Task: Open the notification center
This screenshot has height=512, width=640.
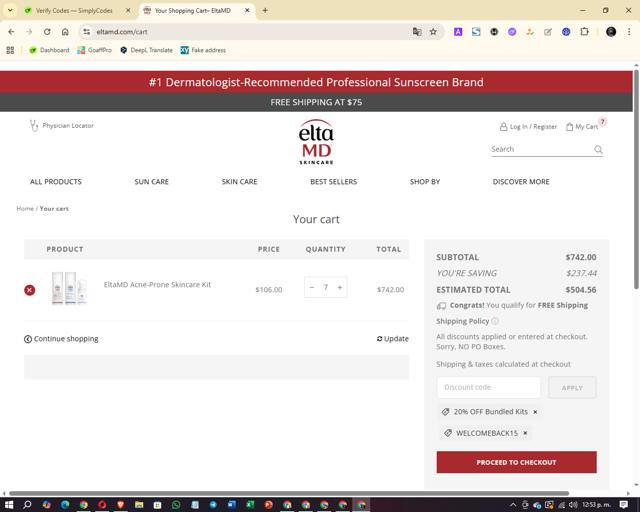Action: [624, 505]
